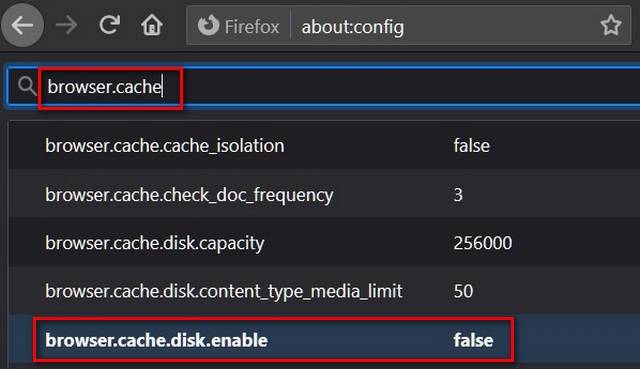The image size is (640, 369).
Task: Click the browser.cache search preference field
Action: (324, 86)
